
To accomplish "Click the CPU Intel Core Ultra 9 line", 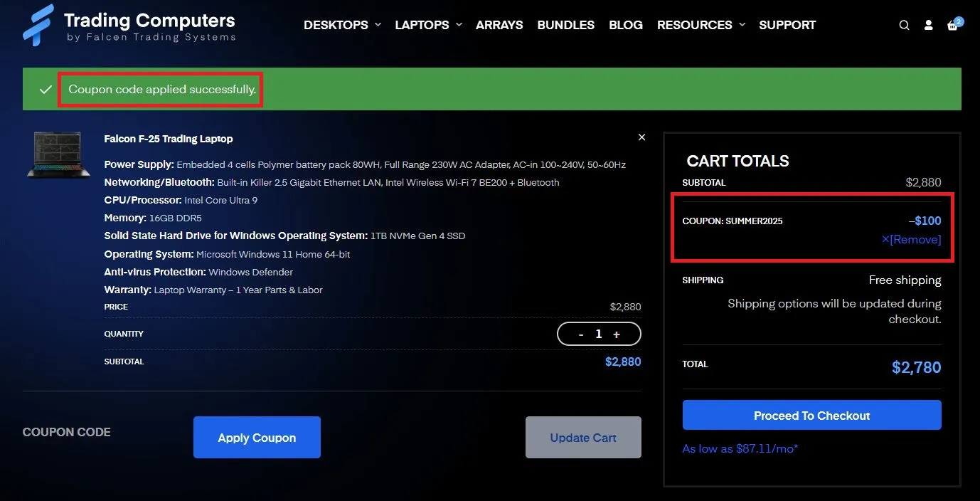I will pyautogui.click(x=181, y=201).
